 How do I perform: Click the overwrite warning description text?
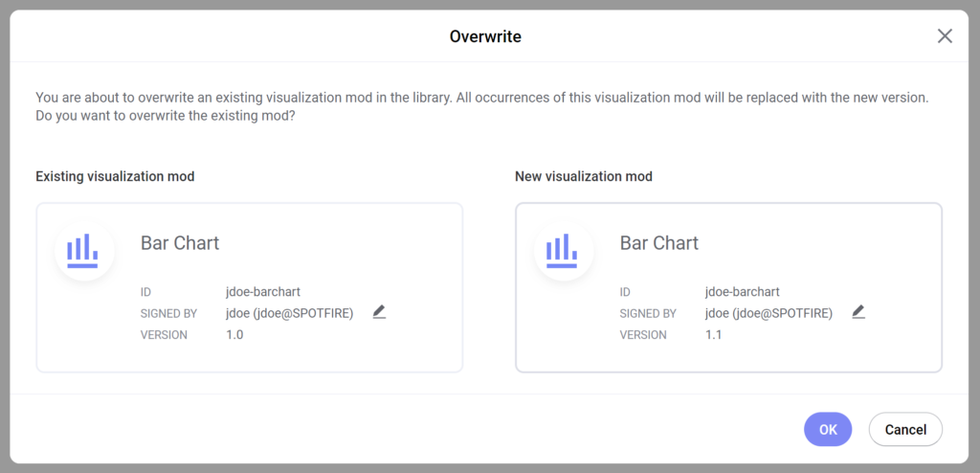[482, 107]
